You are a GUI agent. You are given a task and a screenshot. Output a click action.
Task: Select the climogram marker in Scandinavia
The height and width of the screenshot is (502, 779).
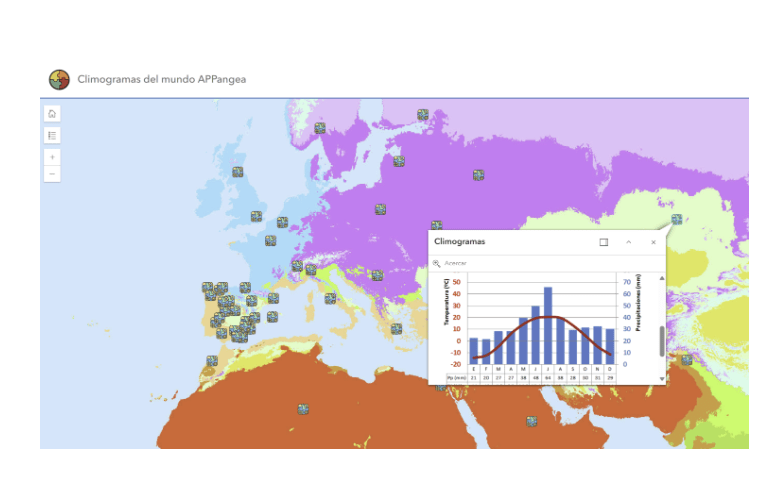coord(320,128)
